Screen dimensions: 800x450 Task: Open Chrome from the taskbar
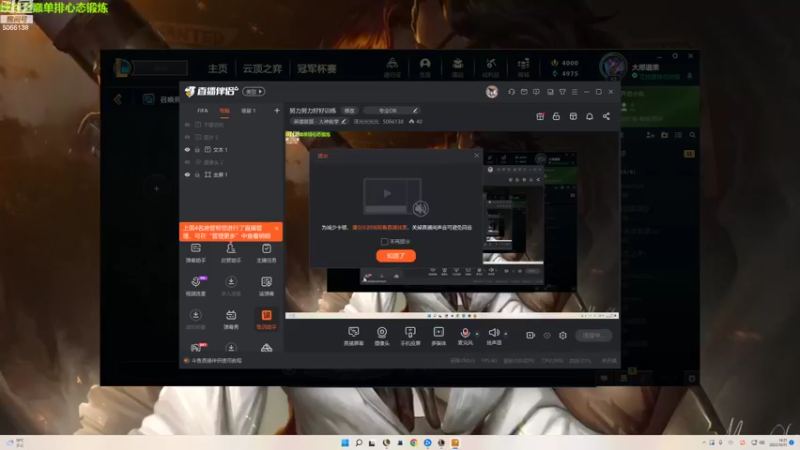click(x=414, y=442)
